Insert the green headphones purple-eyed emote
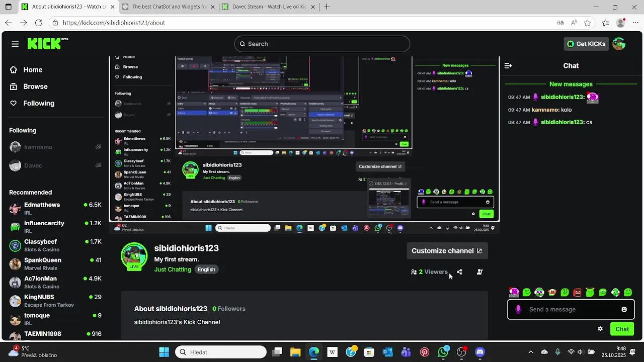This screenshot has width=644, height=362. coord(539,292)
